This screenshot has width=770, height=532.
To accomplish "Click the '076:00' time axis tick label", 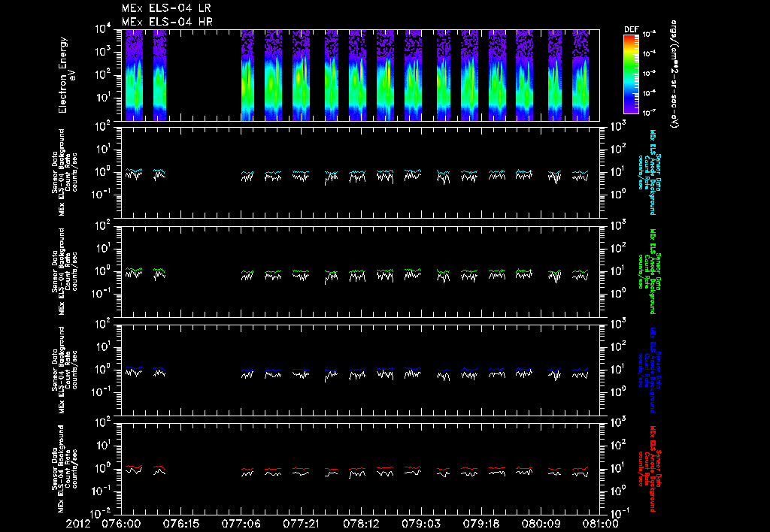I will tap(121, 524).
